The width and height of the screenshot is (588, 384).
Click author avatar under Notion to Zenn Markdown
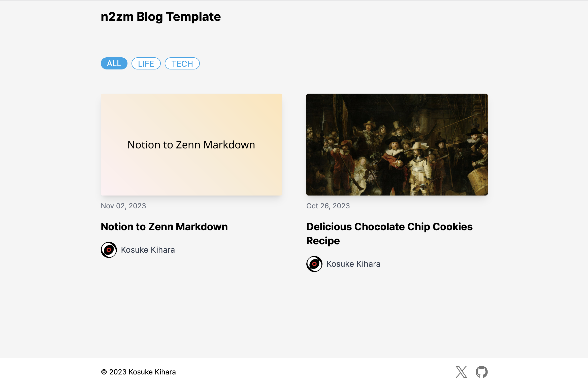point(109,250)
